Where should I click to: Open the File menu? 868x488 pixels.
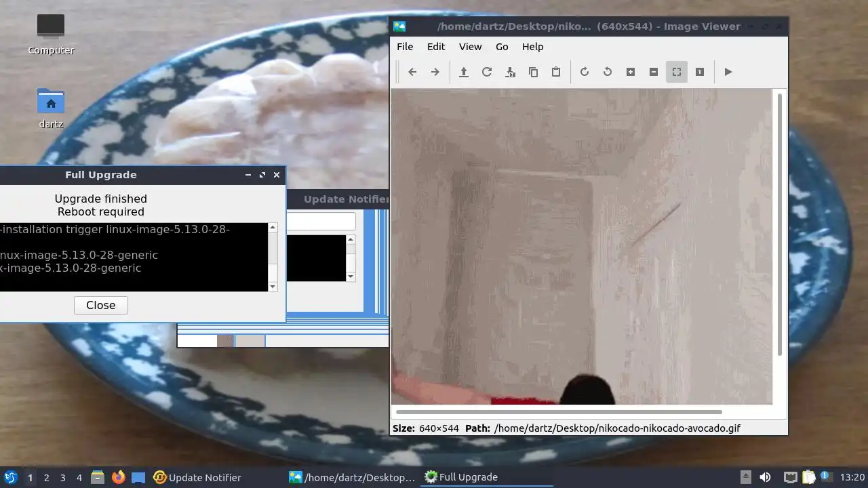(x=405, y=47)
